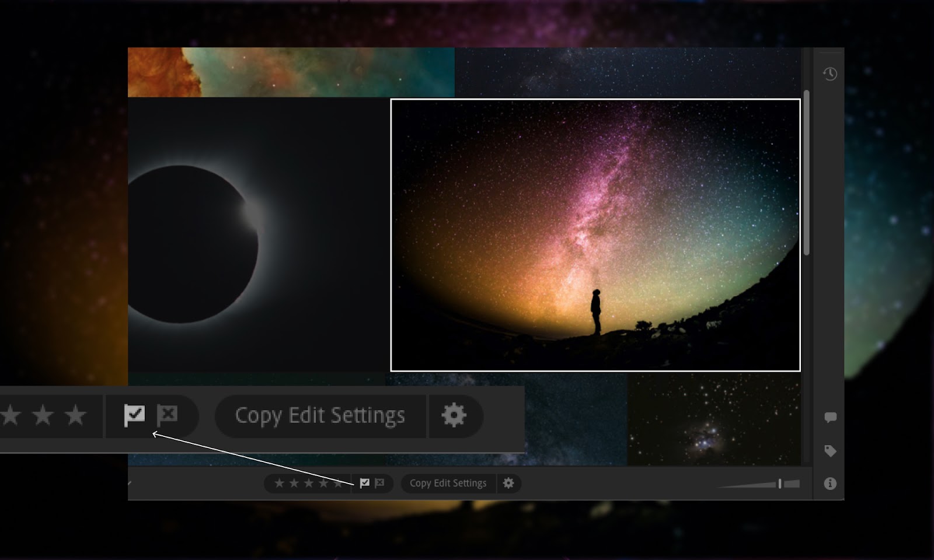
Task: Select the orange nebula thumbnail at top
Action: tap(291, 72)
